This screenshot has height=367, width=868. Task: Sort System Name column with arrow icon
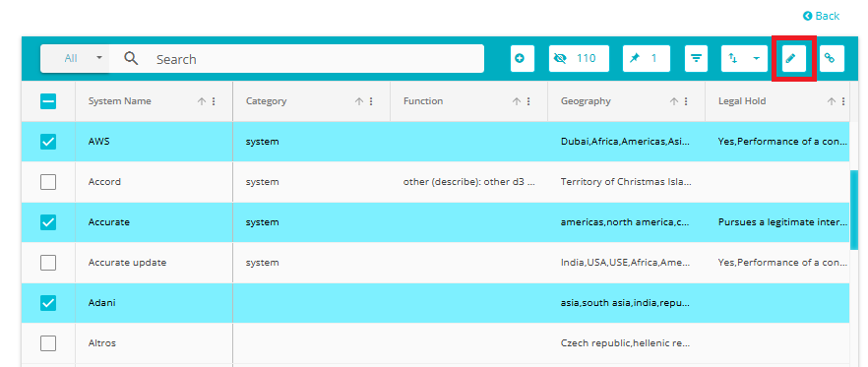[202, 101]
